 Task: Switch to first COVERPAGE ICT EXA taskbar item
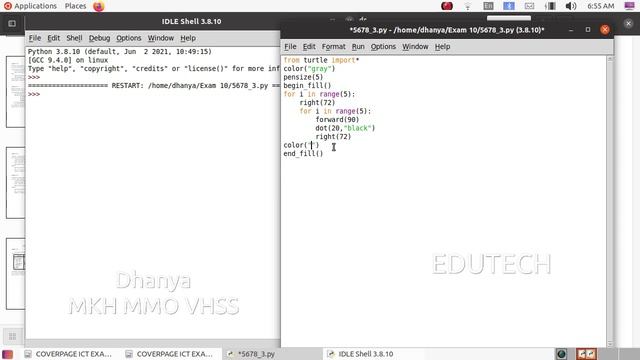[x=68, y=354]
